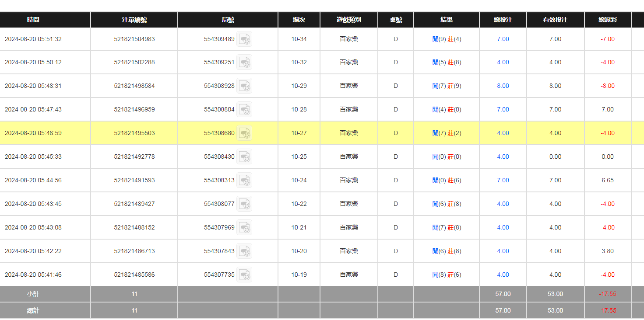This screenshot has height=320, width=644.
Task: Play replay for round 554307969
Action: (x=244, y=228)
